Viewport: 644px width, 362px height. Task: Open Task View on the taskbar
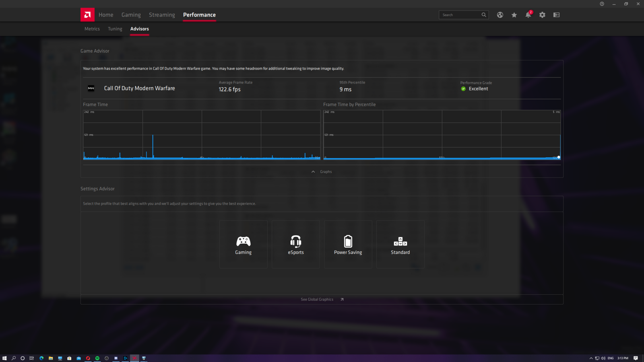tap(31, 358)
